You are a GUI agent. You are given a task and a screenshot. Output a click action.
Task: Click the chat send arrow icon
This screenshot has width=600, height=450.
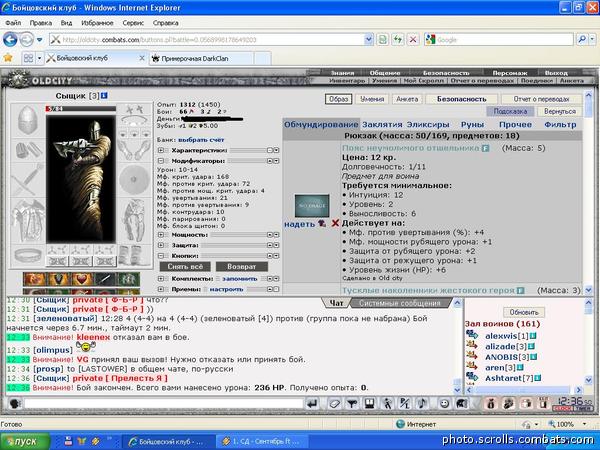point(313,403)
